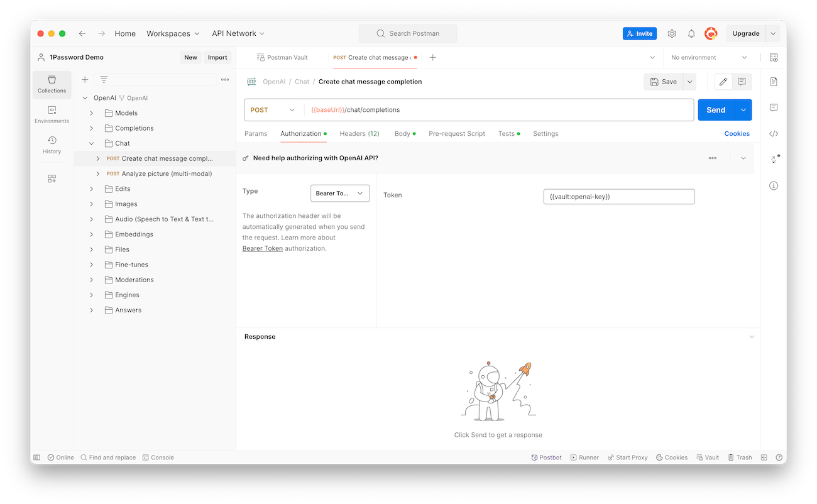Open the Trash
817x504 pixels.
tap(740, 457)
